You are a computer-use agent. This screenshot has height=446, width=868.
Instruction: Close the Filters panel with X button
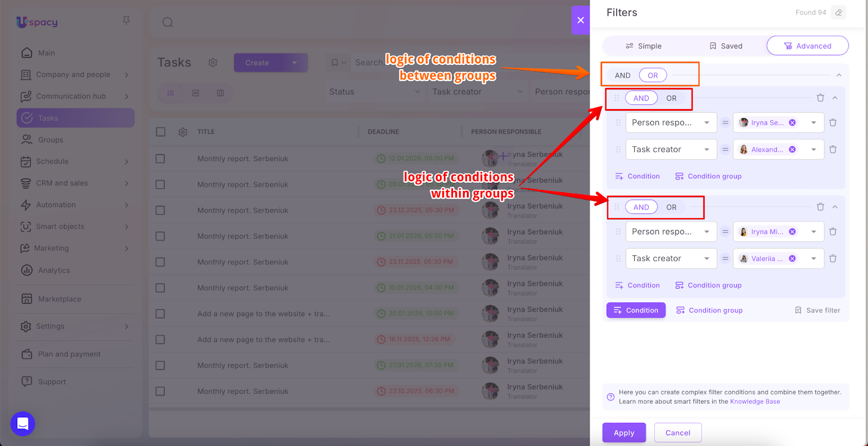580,20
